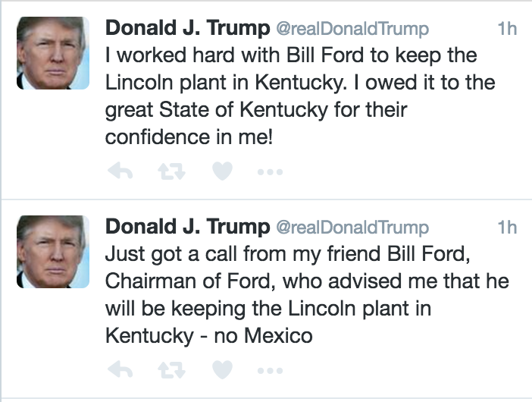The height and width of the screenshot is (402, 532).
Task: Reply to the 'I worked hard' tweet
Action: [x=120, y=172]
